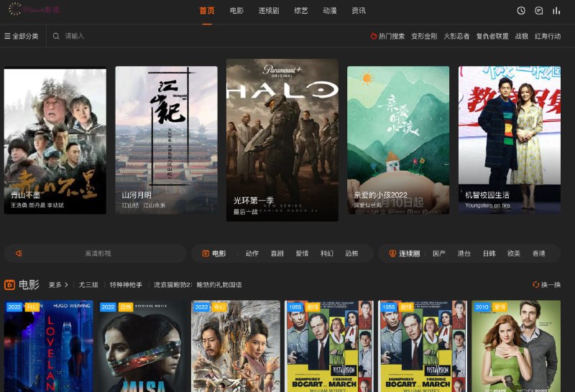Search hot keyword 复仇者联盟
Screen dimensions: 575x392
492,36
